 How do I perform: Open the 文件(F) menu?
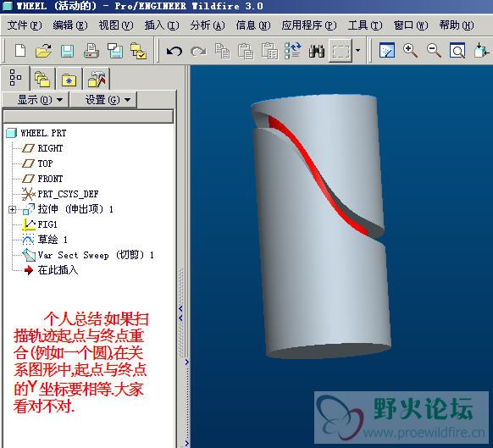(25, 25)
